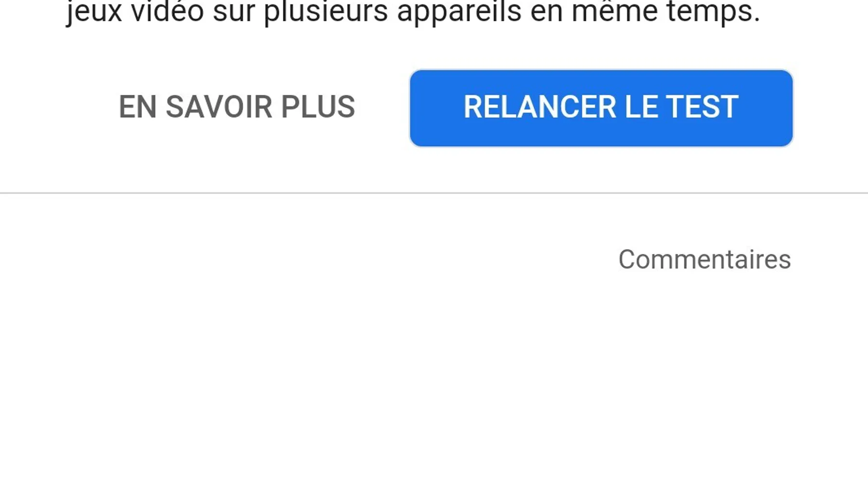The height and width of the screenshot is (482, 868).
Task: Click the word "SAVOIR" in the grey text button
Action: [x=219, y=107]
